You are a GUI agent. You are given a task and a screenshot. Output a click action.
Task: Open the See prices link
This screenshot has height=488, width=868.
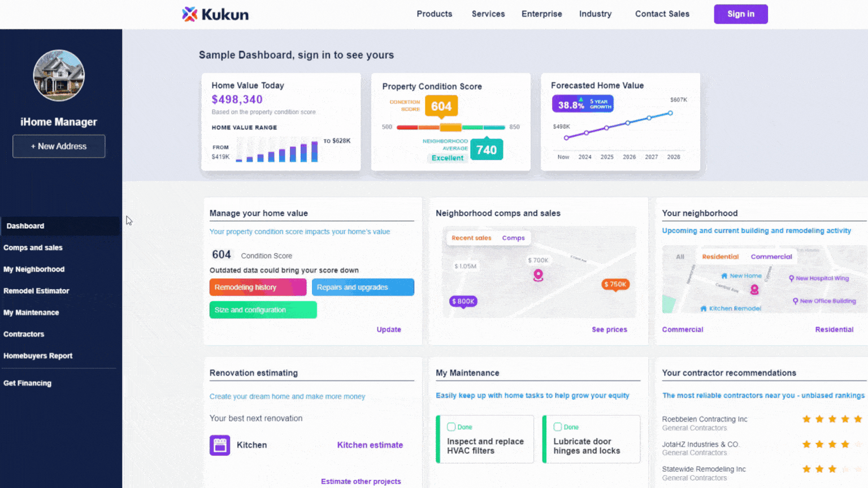[x=609, y=329]
